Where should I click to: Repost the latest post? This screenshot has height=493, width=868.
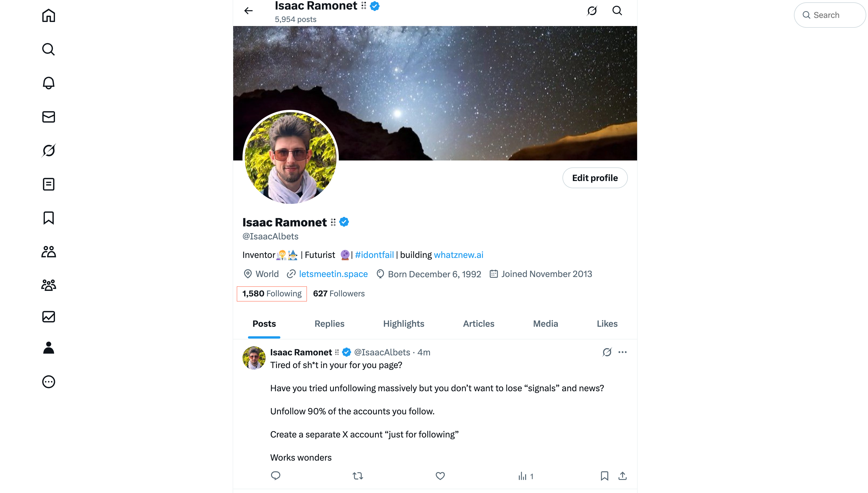pyautogui.click(x=358, y=476)
